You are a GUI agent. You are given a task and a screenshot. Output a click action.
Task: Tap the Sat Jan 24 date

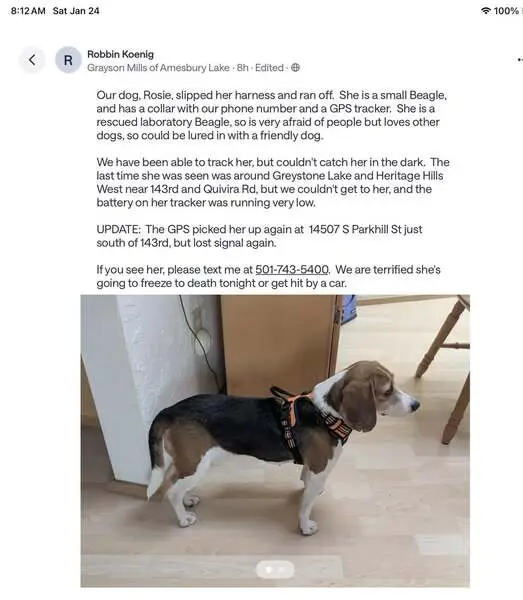click(76, 11)
